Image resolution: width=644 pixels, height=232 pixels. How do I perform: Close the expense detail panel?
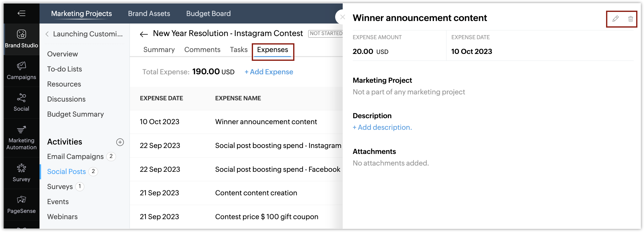tap(342, 17)
